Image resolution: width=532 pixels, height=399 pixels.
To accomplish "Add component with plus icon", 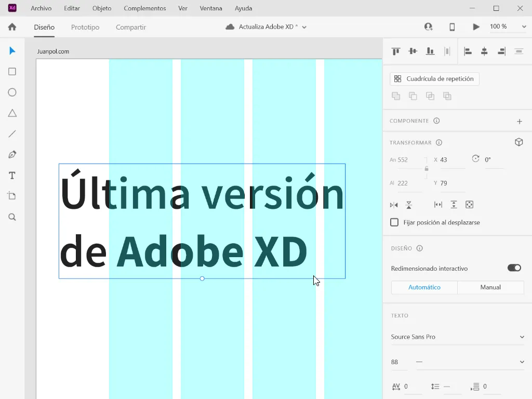I will point(520,122).
